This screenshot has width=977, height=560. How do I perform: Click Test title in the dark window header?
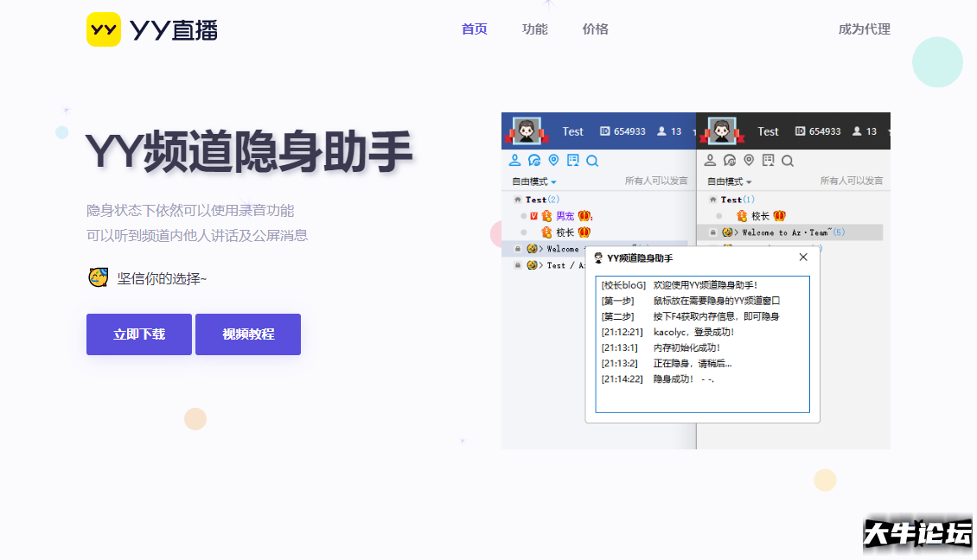(768, 131)
